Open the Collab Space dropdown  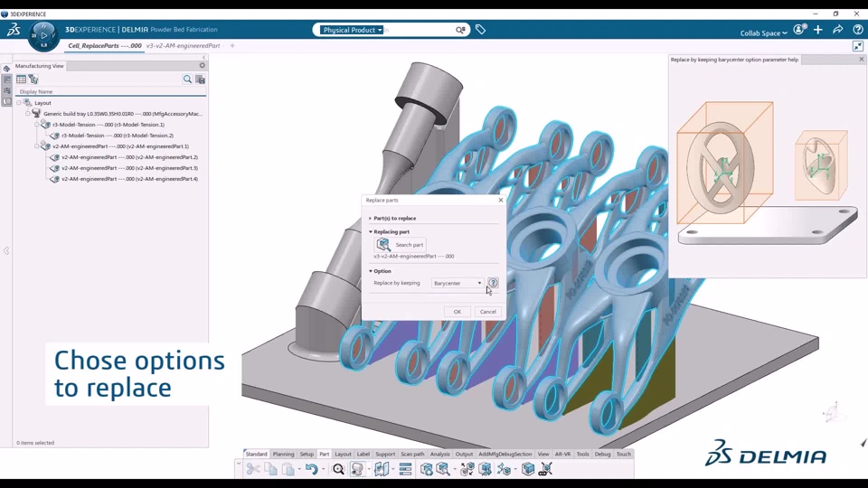click(x=763, y=33)
